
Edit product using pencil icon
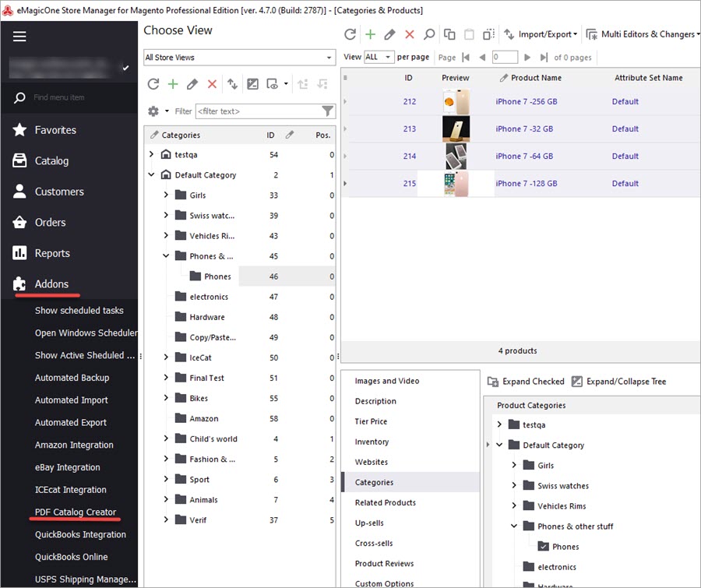(x=390, y=34)
